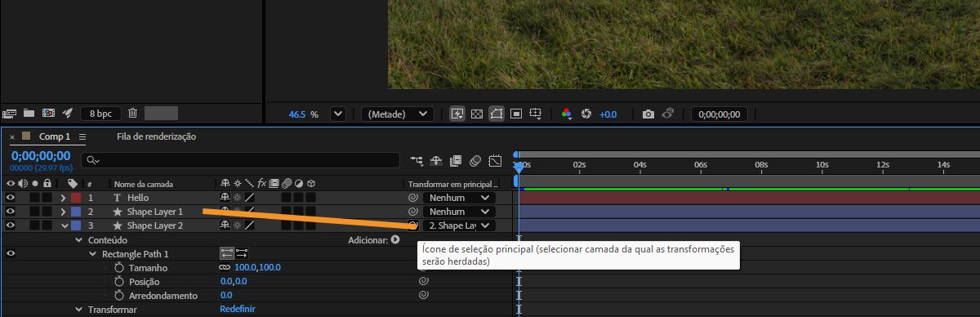This screenshot has width=980, height=317.
Task: Close the Comp 1 timeline tab
Action: coord(12,137)
